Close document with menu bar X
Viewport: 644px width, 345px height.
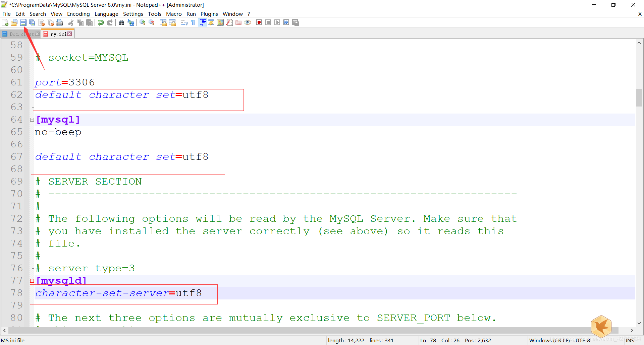coord(640,14)
